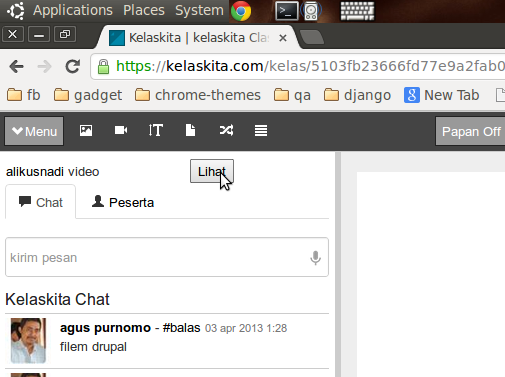
Task: Click the microphone icon in message field
Action: (x=315, y=258)
